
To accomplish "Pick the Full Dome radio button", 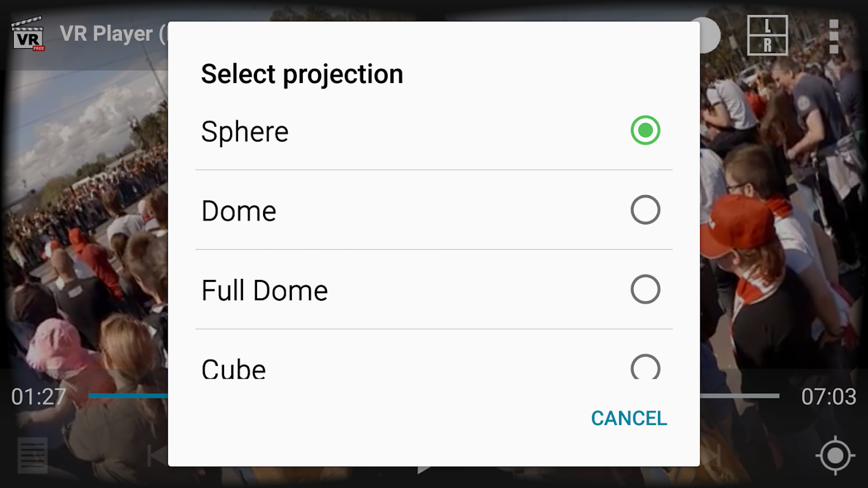I will pyautogui.click(x=645, y=289).
